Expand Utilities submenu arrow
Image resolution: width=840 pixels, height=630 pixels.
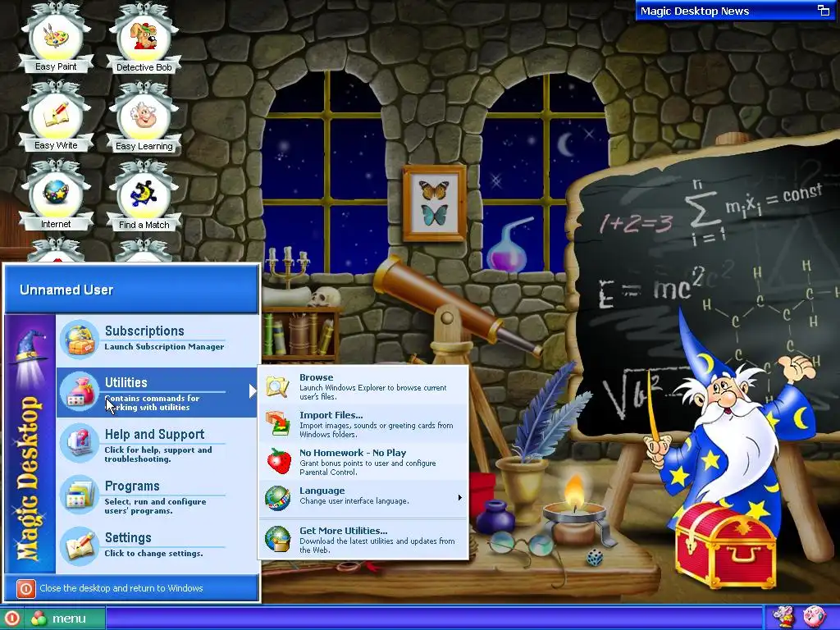pos(253,391)
